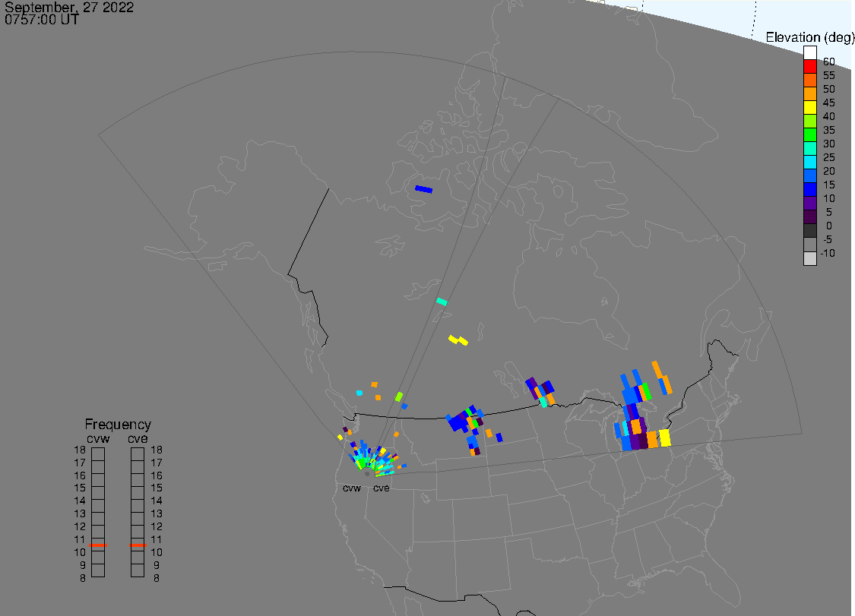Screen dimensions: 855x616
Task: Click the red frequency marker on the cvw bar
Action: (98, 545)
